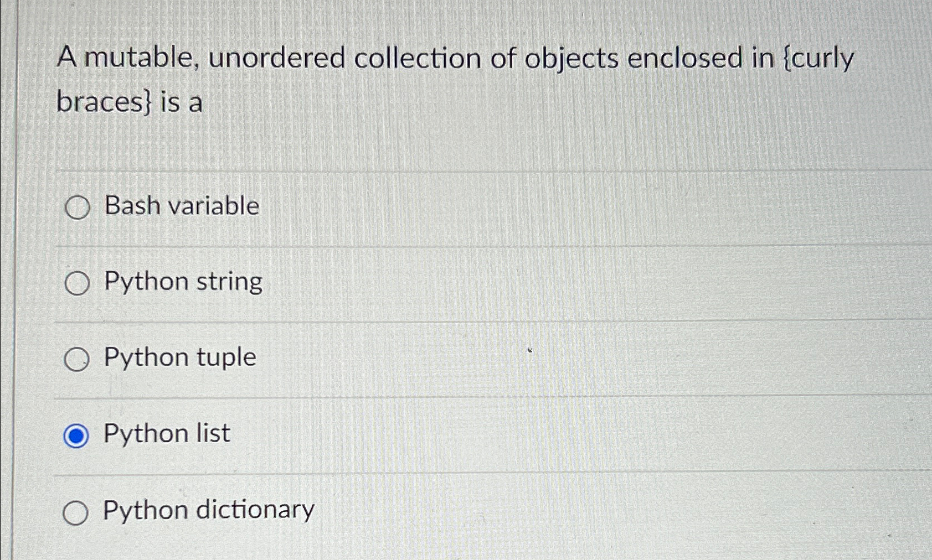932x560 pixels.
Task: Click the Bash variable option text
Action: 181,206
